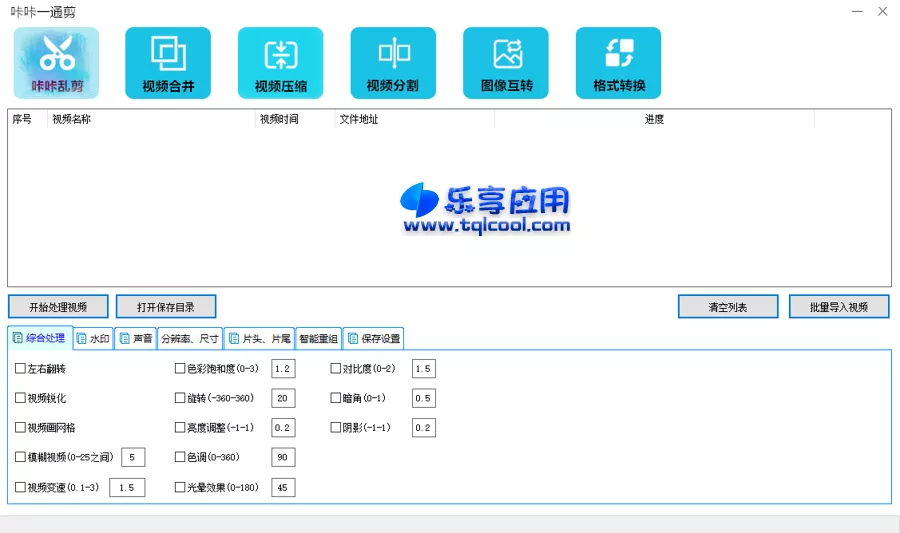Image resolution: width=900 pixels, height=533 pixels.
Task: Click the 批量导入视频 button
Action: pyautogui.click(x=839, y=307)
